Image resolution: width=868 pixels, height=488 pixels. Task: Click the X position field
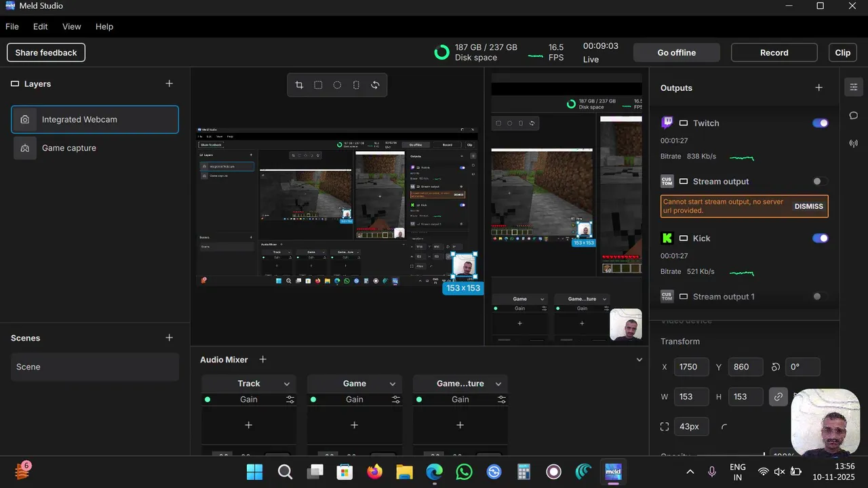tap(692, 367)
